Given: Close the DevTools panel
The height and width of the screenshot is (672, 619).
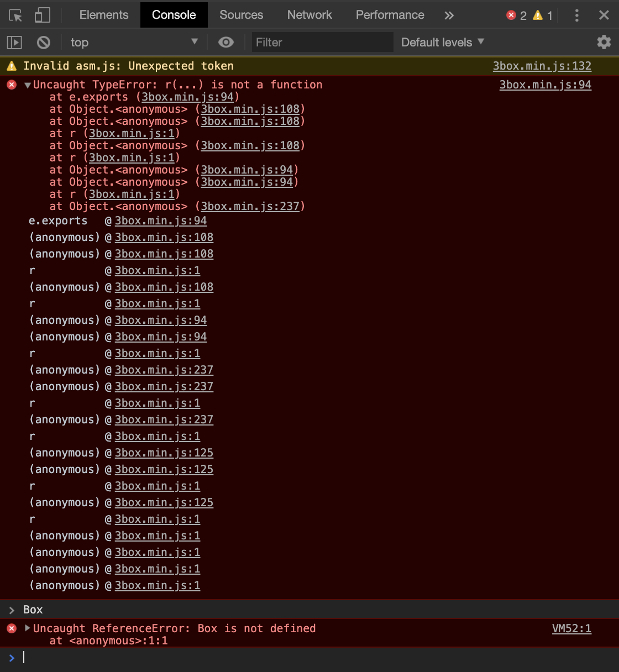Looking at the screenshot, I should [604, 15].
